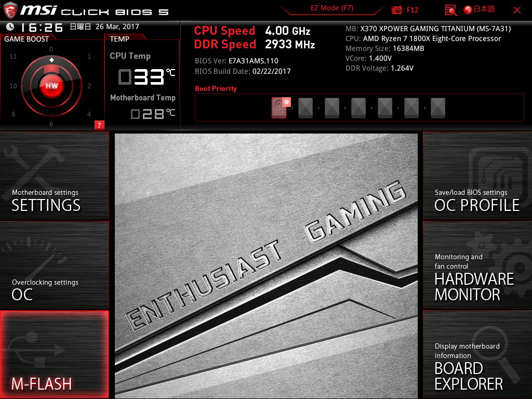This screenshot has width=532, height=399.
Task: Click Memory Size 16384MB text
Action: (385, 48)
